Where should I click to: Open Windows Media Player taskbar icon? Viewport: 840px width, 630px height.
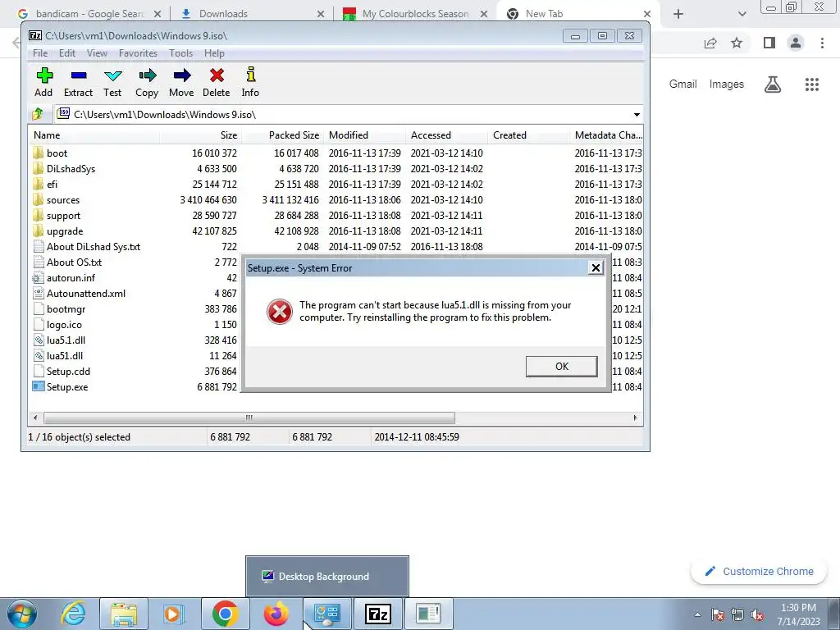click(174, 614)
